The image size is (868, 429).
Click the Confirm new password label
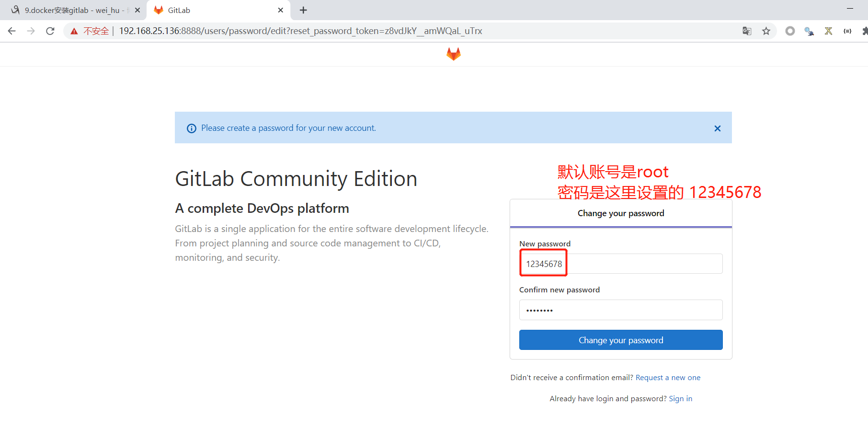pyautogui.click(x=560, y=290)
